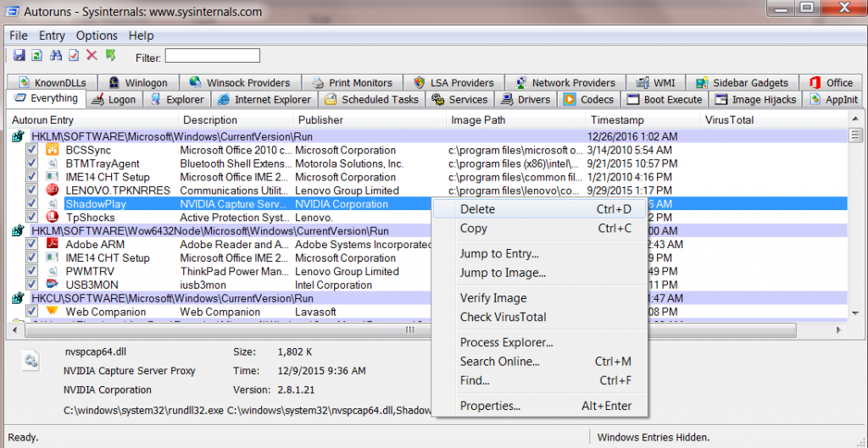868x448 pixels.
Task: Click registry icon of Wow6432Node Run key
Action: point(19,230)
